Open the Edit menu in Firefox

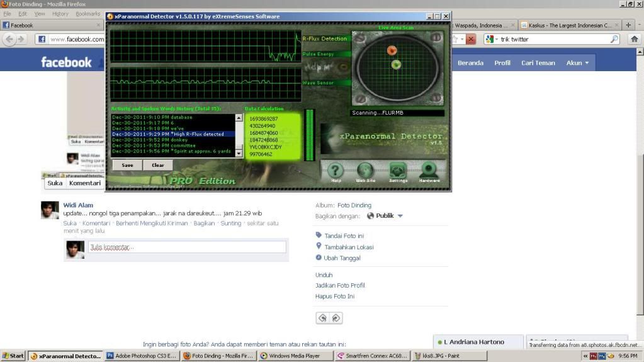(x=22, y=14)
